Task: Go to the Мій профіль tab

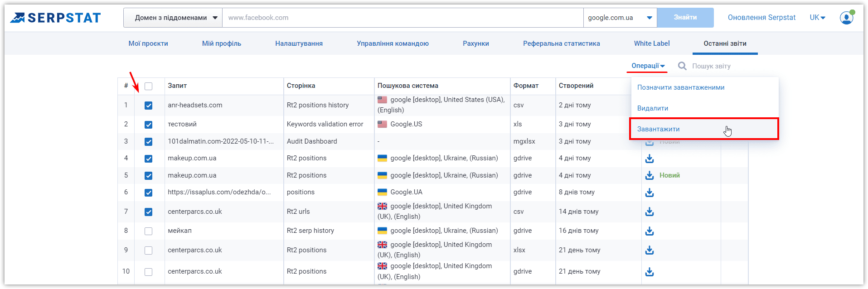Action: tap(222, 43)
